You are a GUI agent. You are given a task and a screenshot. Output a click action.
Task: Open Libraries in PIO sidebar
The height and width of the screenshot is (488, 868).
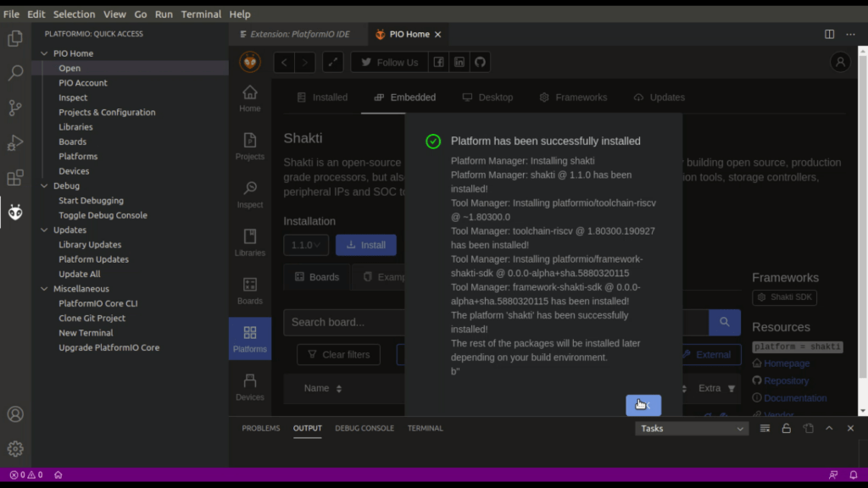(250, 243)
